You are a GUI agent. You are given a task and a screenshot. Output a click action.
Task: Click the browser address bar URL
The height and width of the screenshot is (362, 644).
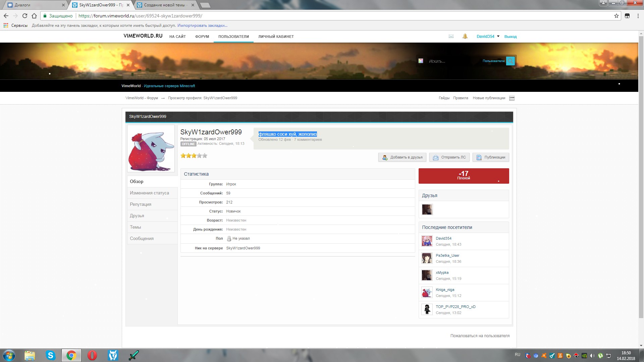click(140, 16)
